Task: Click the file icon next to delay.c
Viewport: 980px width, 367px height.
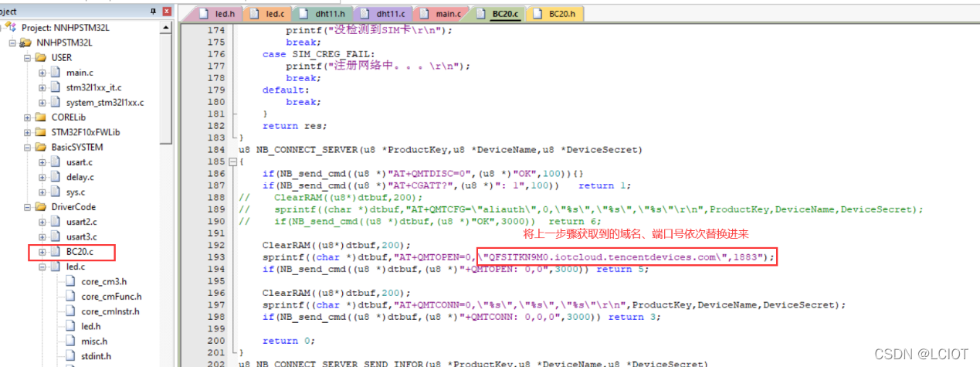Action: coord(56,177)
